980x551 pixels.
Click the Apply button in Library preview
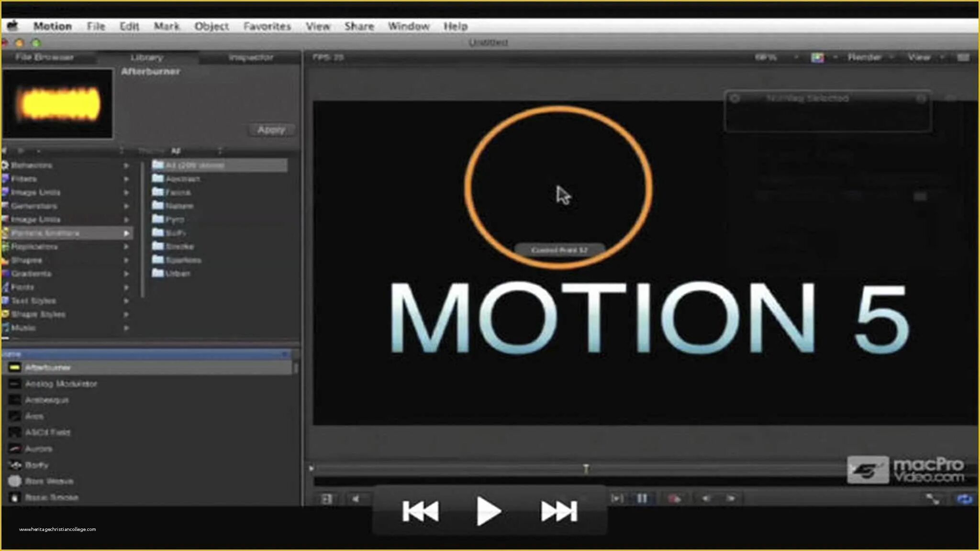(271, 130)
